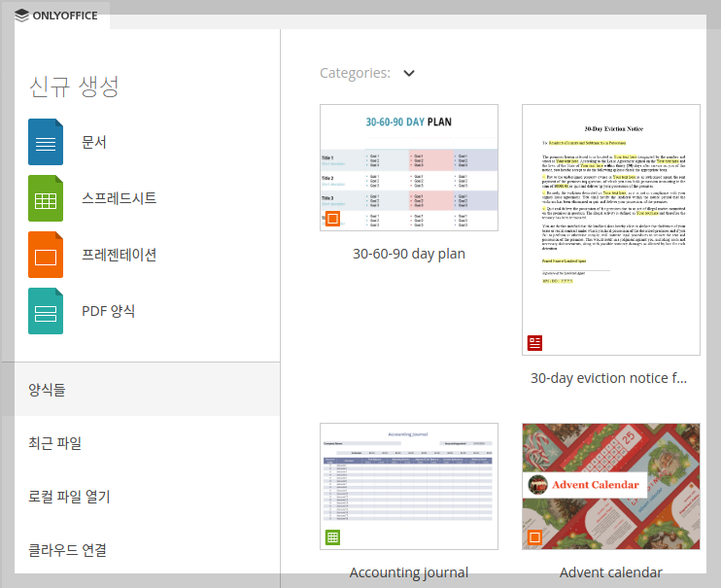Click the 프레젠테이션 label
The height and width of the screenshot is (588, 721).
click(120, 255)
